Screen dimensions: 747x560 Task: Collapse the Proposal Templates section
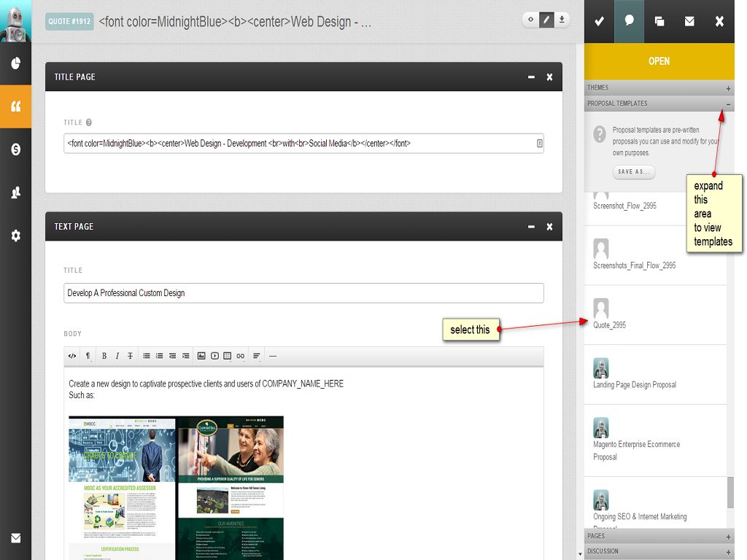coord(728,104)
